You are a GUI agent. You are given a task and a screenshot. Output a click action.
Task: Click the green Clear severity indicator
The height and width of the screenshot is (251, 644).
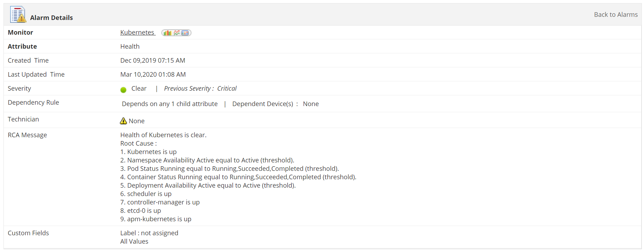[x=123, y=89]
